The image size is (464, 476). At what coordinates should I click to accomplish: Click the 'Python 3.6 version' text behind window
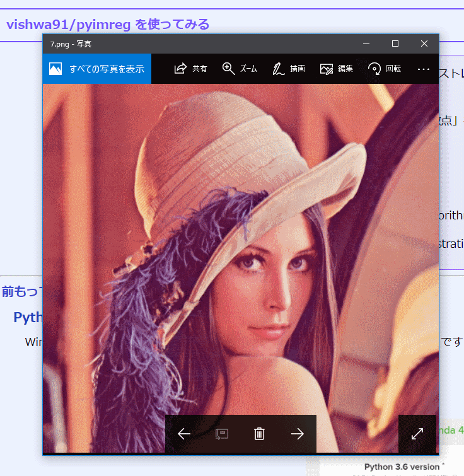403,466
